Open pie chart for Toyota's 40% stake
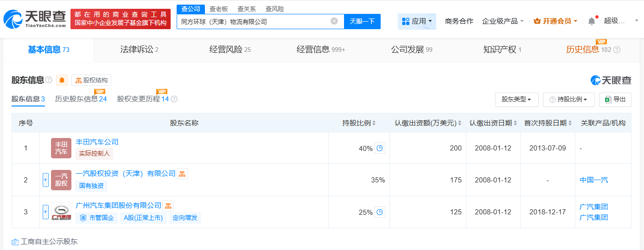The height and width of the screenshot is (250, 644). click(x=380, y=148)
